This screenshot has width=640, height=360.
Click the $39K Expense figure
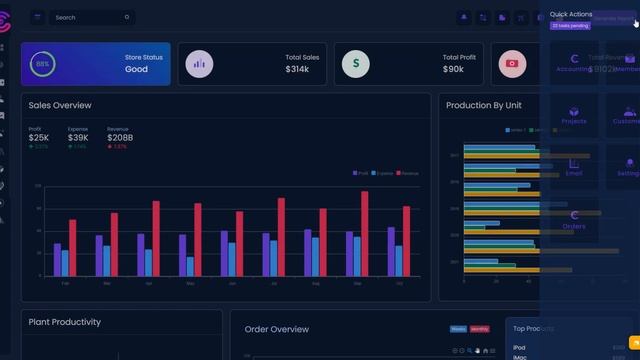click(x=78, y=138)
